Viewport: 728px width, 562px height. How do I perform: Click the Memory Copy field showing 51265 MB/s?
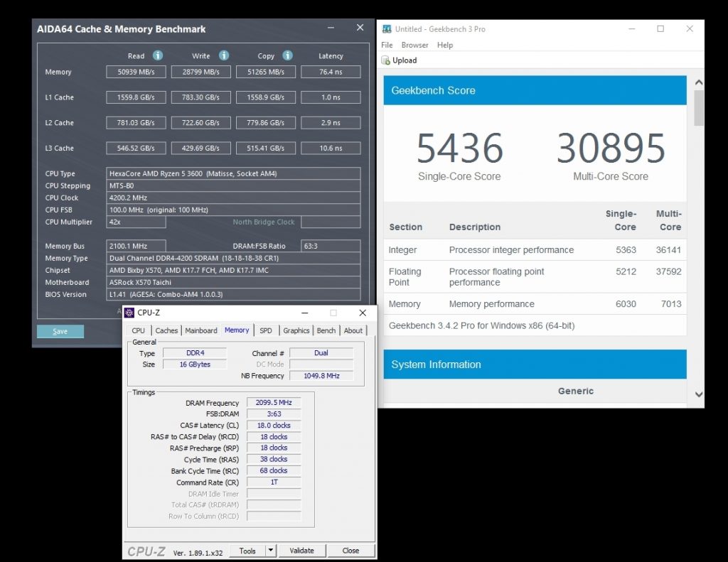click(x=266, y=72)
